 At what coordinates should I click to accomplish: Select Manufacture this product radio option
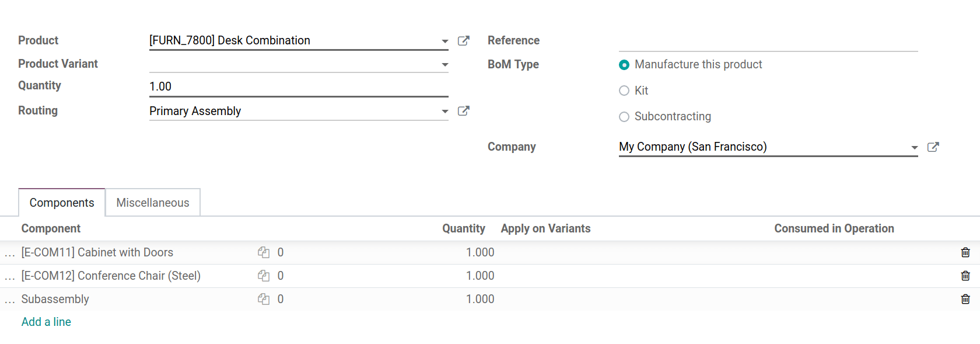[624, 65]
